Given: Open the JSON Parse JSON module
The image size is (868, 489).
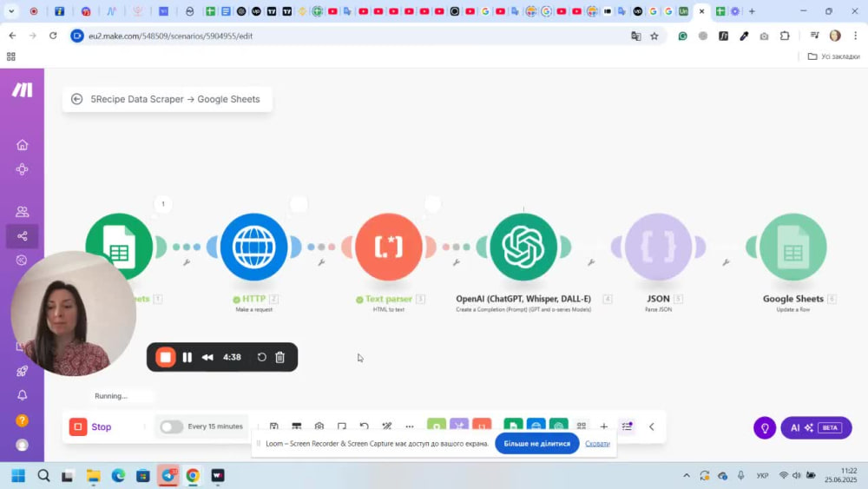Looking at the screenshot, I should tap(658, 247).
